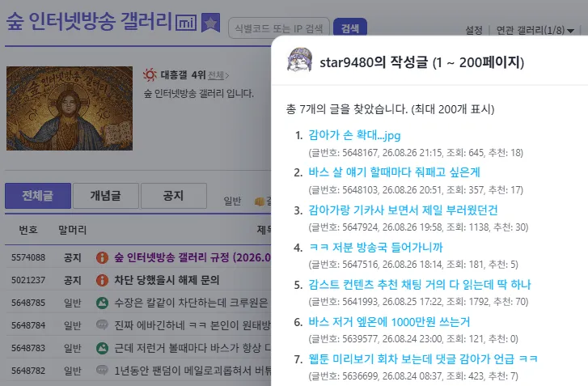
Task: Click the image icon on post 5648783
Action: [x=102, y=348]
